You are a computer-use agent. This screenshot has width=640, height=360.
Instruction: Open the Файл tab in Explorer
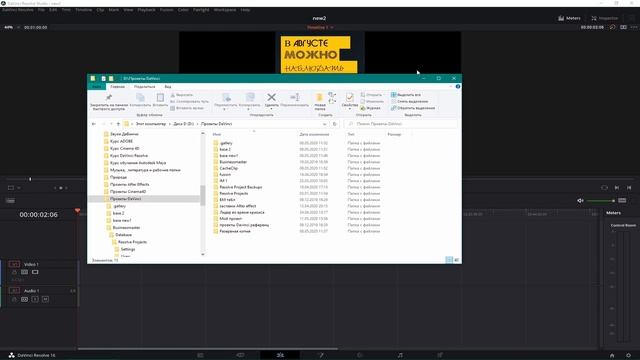click(96, 87)
